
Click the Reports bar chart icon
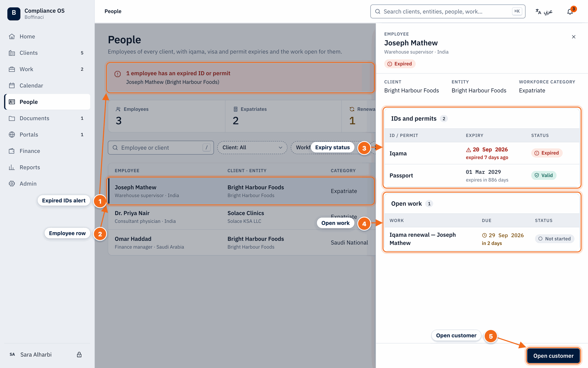[x=12, y=167]
